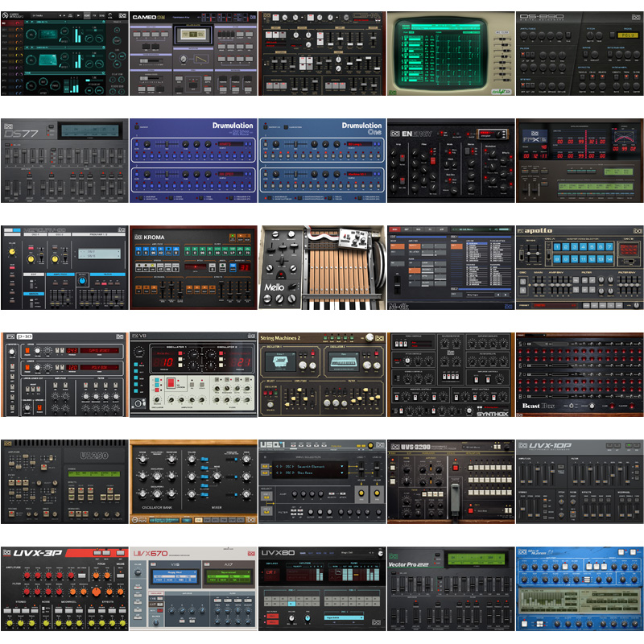
Task: Open the USQ-1 synth thumbnail
Action: click(323, 481)
